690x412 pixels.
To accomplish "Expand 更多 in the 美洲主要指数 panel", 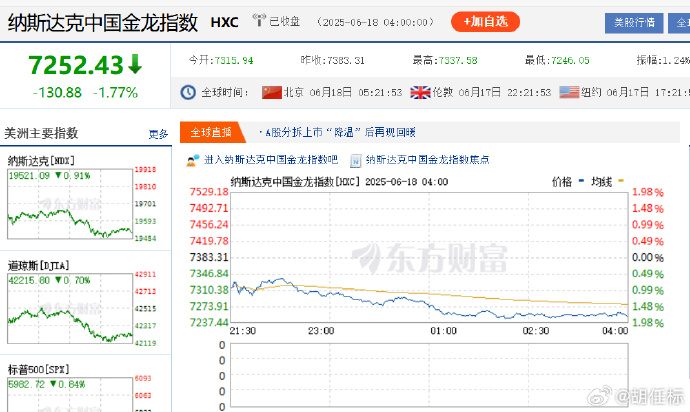I will [158, 133].
